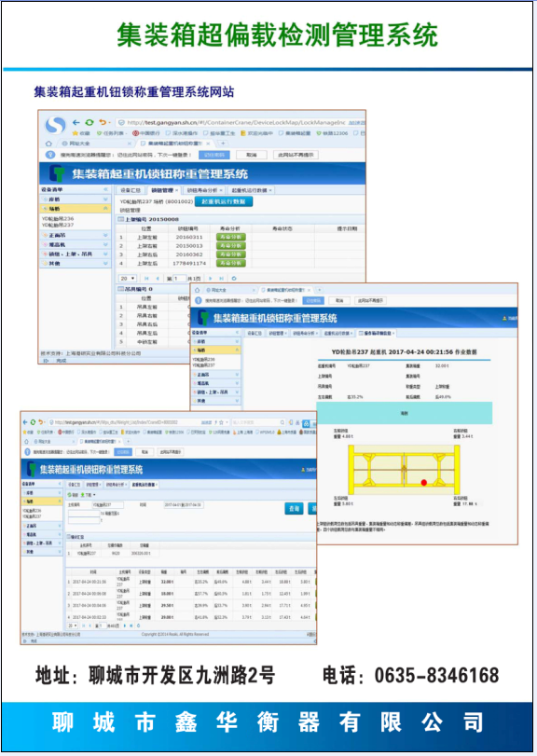Switch to 操作箱详细信息 tab in middle screenshot
The height and width of the screenshot is (756, 537).
pos(377,333)
